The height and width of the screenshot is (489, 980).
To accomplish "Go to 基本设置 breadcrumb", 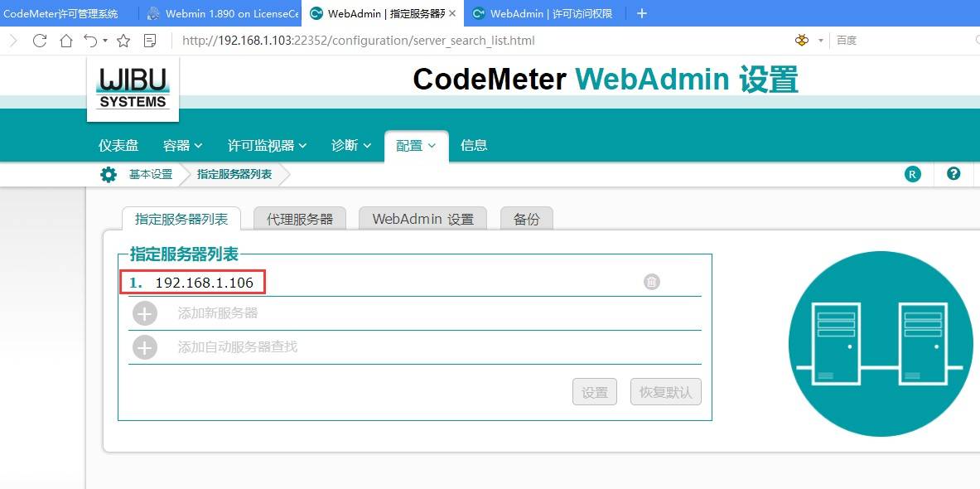I will click(151, 174).
